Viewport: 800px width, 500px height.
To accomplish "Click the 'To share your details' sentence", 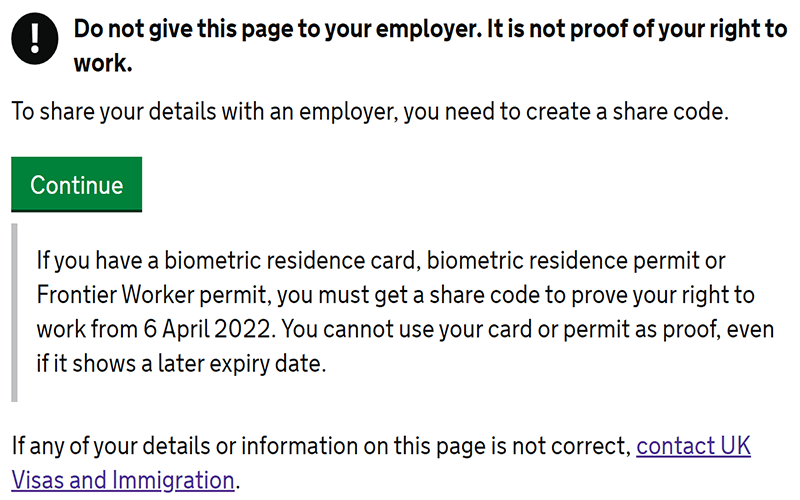I will coord(370,112).
